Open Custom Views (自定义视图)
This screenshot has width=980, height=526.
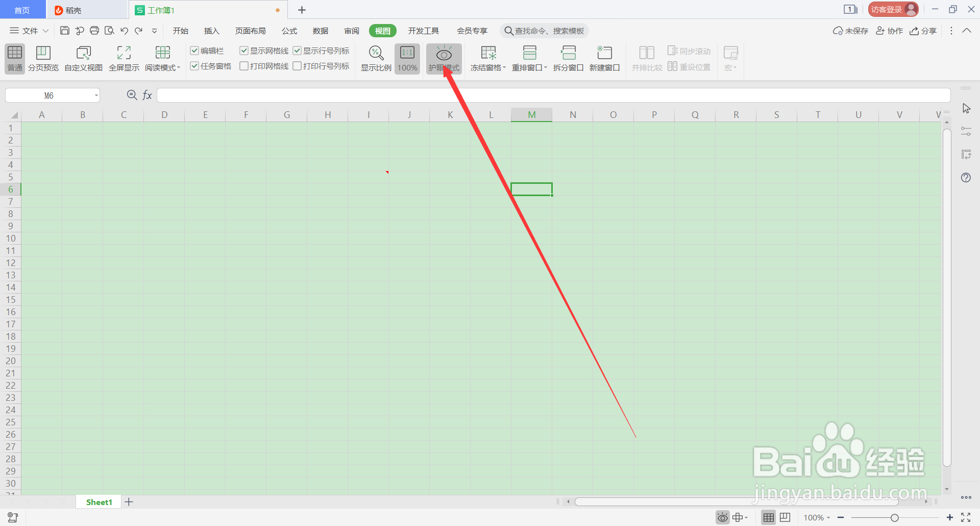[x=83, y=59]
